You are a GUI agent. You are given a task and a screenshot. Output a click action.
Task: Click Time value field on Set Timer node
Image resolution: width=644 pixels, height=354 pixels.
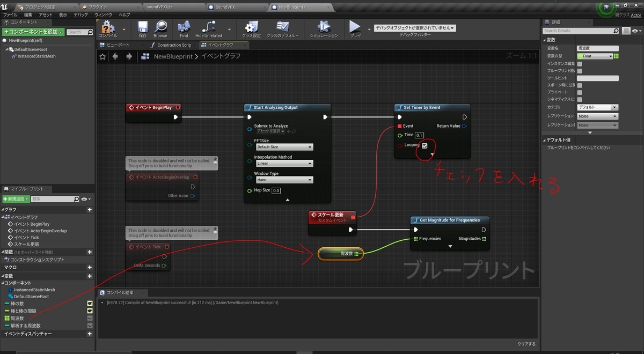pyautogui.click(x=420, y=135)
